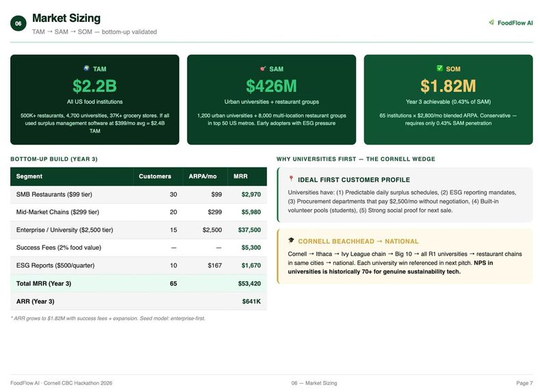The width and height of the screenshot is (540, 392).
Task: Click the SOM description '65 institutions × $2,800/mo'
Action: [448, 120]
